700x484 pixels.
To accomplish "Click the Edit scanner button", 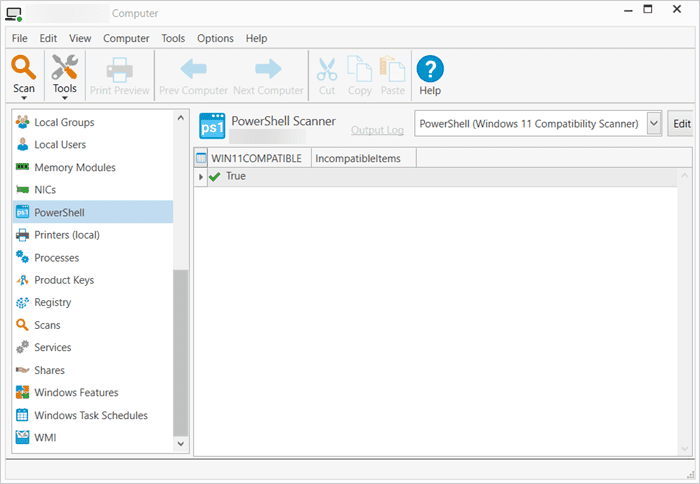I will [681, 124].
